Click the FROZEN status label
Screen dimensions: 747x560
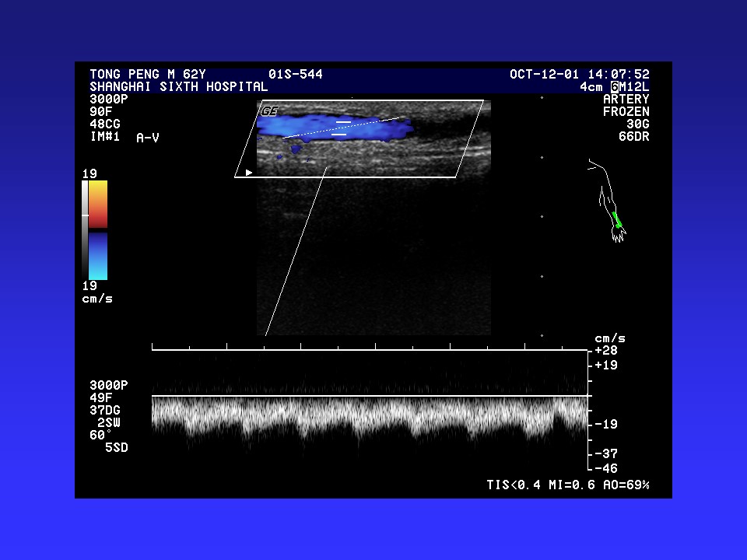(x=626, y=112)
